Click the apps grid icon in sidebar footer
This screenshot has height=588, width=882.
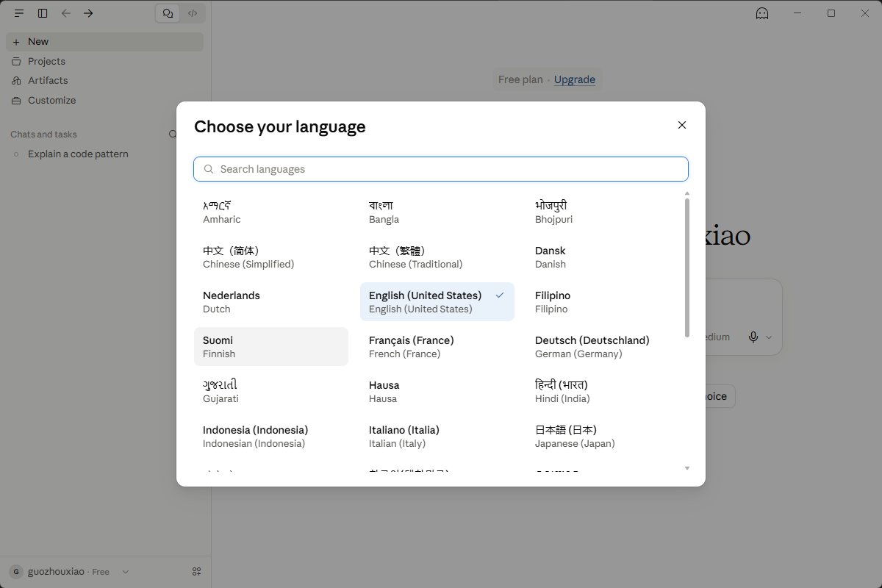[196, 572]
